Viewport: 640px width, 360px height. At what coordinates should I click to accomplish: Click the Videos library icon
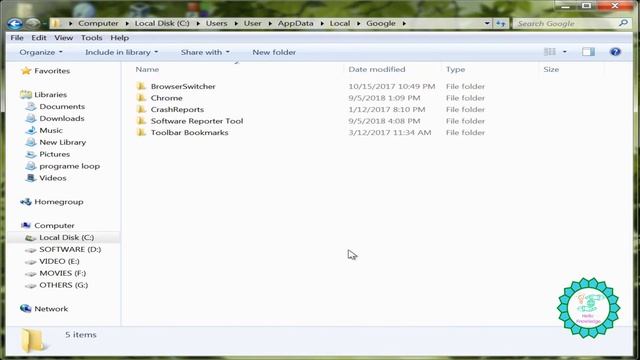31,178
